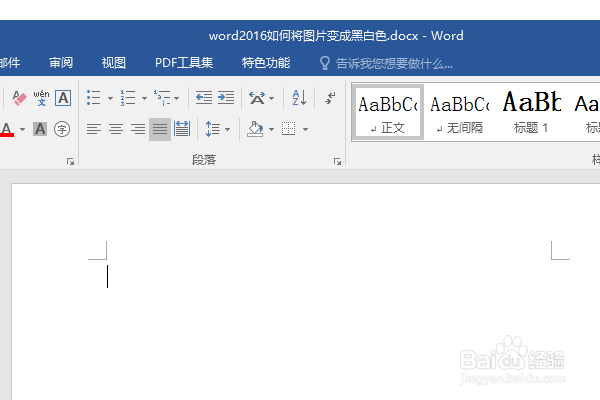The width and height of the screenshot is (600, 400).
Task: Apply numbered list formatting
Action: 128,98
